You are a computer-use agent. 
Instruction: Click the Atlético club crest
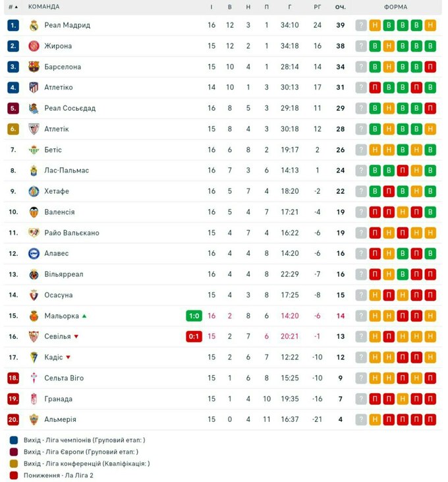(34, 88)
